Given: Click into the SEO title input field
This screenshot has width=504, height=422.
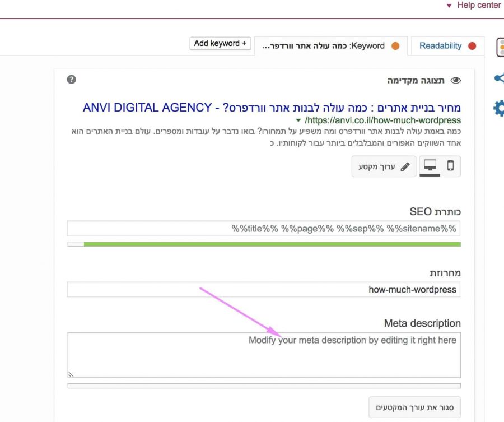Looking at the screenshot, I should click(x=264, y=229).
